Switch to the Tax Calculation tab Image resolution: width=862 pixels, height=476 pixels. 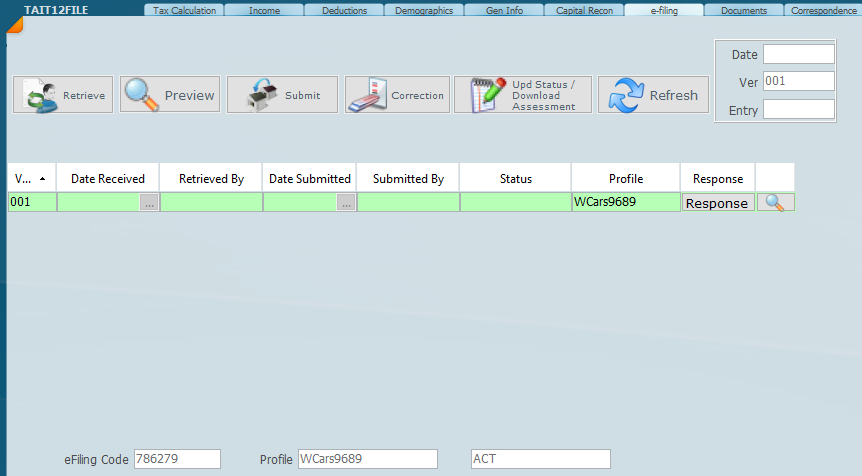183,11
